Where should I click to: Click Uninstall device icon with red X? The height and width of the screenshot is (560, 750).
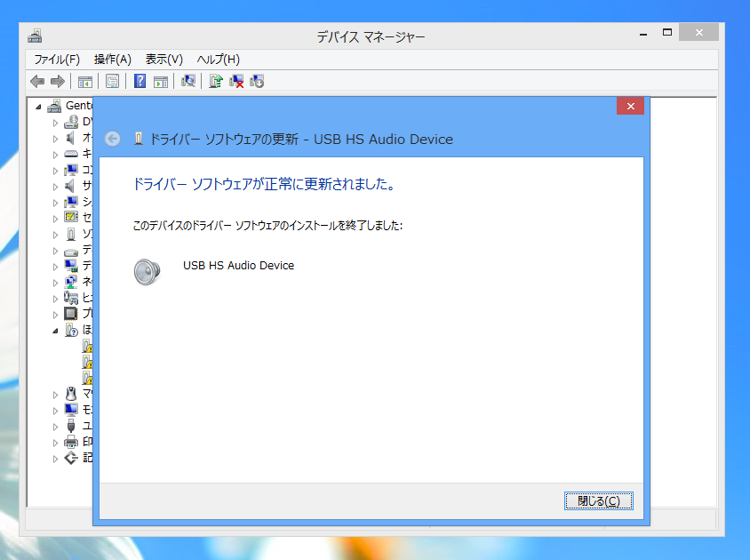[236, 82]
